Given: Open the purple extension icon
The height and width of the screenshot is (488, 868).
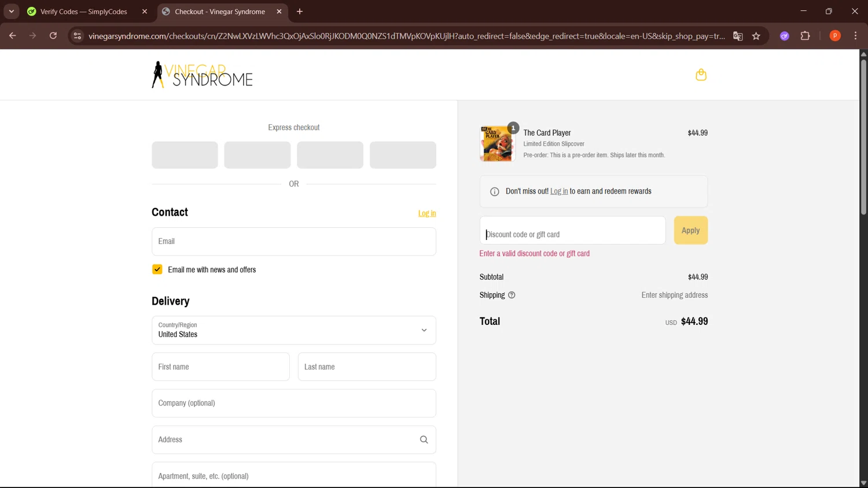Looking at the screenshot, I should (785, 36).
